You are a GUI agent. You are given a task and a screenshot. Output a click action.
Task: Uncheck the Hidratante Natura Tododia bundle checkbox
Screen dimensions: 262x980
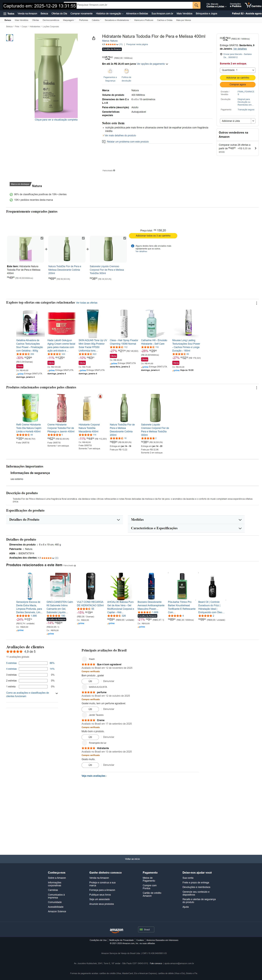[42, 238]
